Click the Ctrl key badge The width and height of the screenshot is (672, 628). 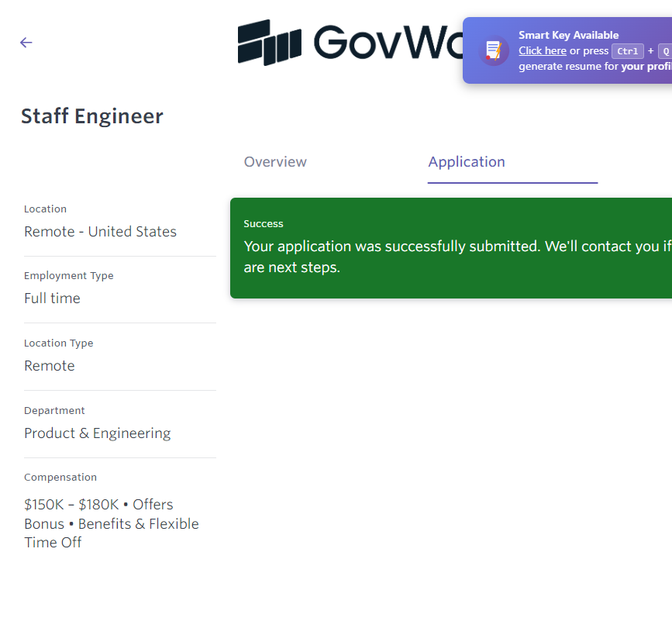[x=627, y=51]
